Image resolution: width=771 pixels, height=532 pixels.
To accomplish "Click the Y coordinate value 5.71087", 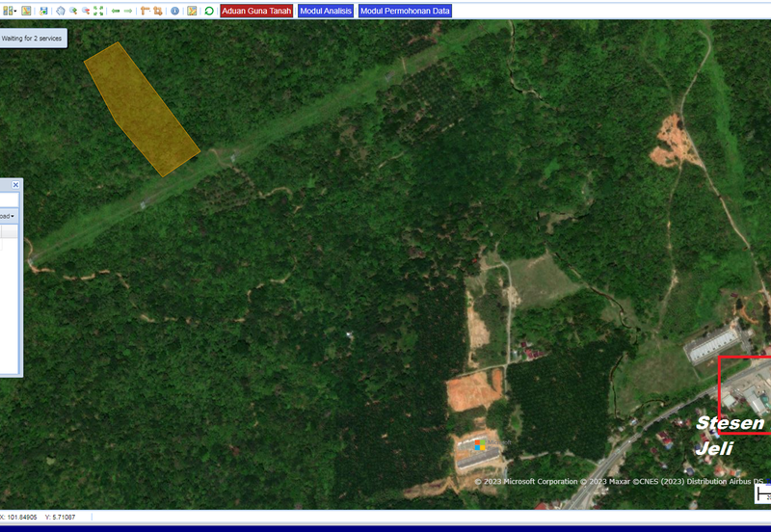I will point(64,518).
